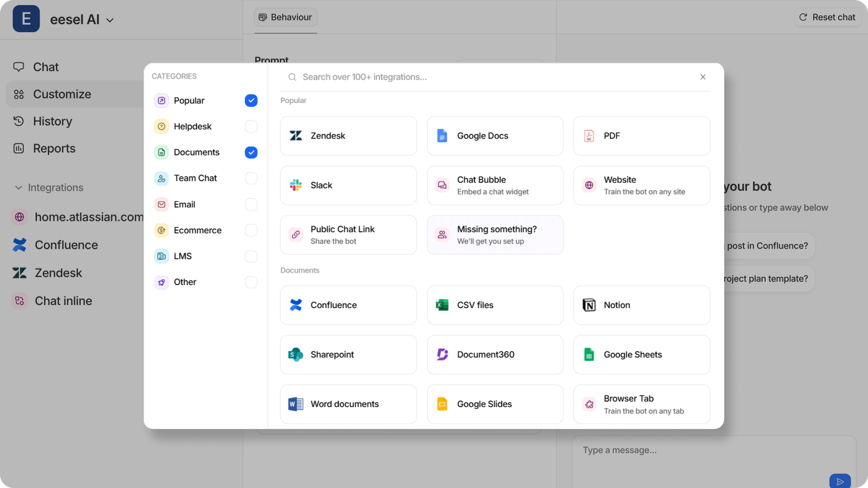Tick the Other category checkbox

251,282
